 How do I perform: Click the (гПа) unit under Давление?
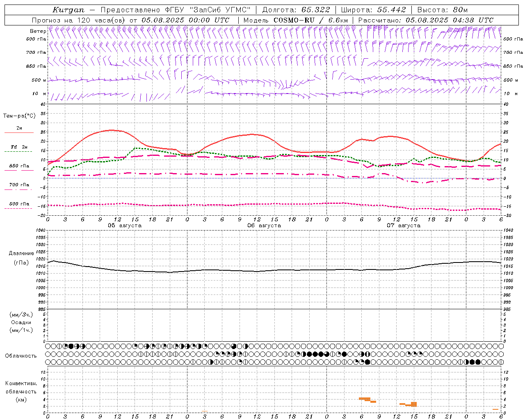coord(21,263)
